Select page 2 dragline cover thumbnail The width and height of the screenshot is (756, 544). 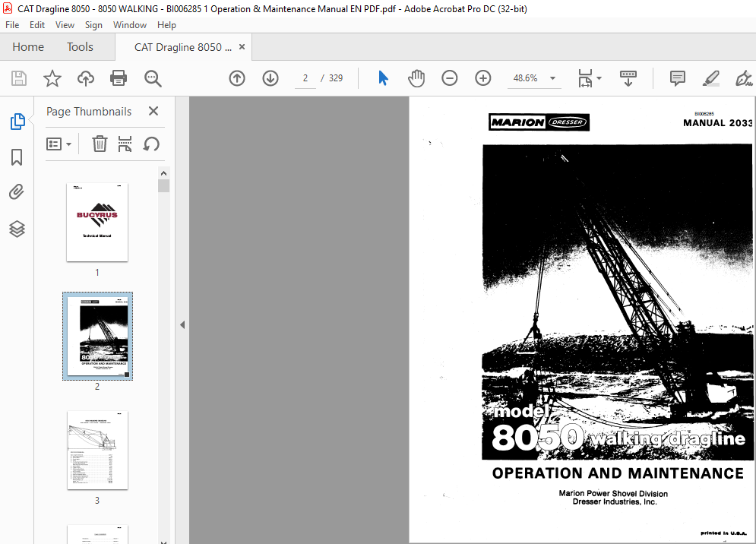[97, 336]
